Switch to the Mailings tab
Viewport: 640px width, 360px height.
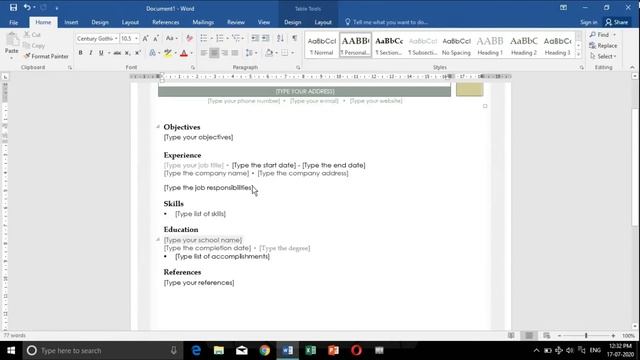point(203,22)
